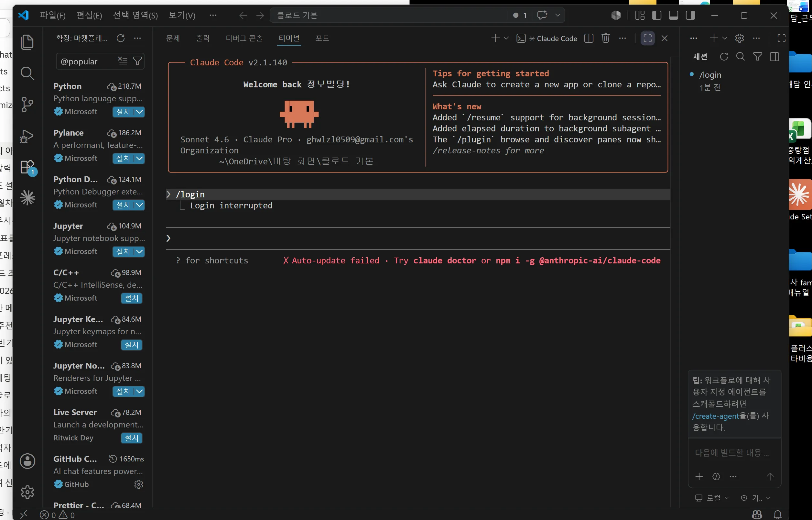Install the Python extension
The height and width of the screenshot is (520, 812).
tap(123, 112)
